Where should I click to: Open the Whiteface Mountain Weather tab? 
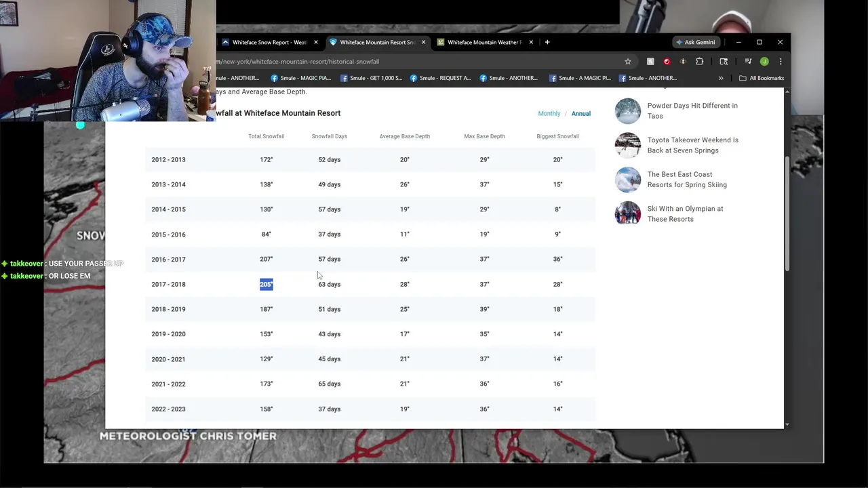(484, 42)
